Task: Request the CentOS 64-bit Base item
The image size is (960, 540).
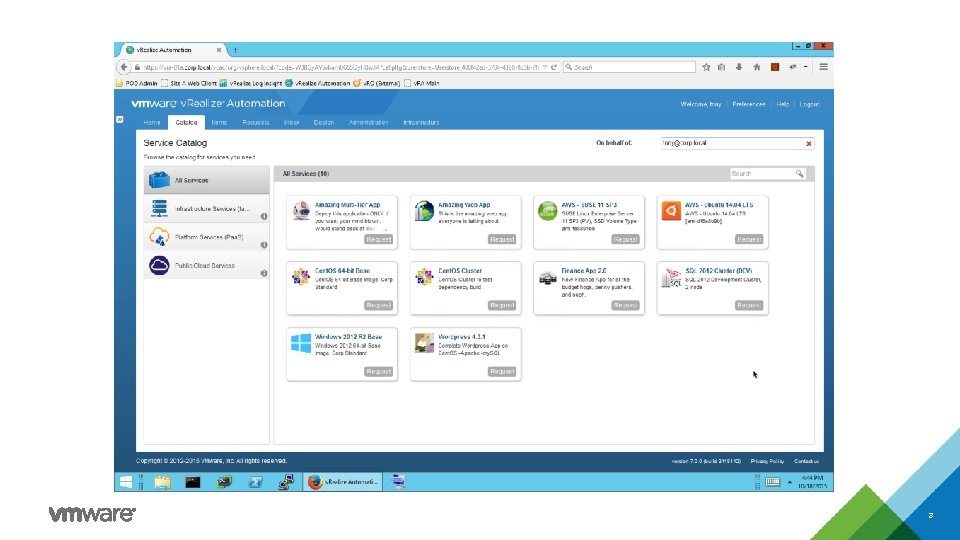Action: click(378, 306)
